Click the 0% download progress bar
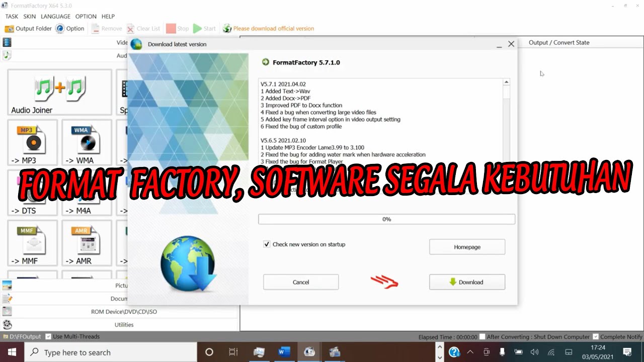Screen dimensions: 644x362 [x=386, y=219]
